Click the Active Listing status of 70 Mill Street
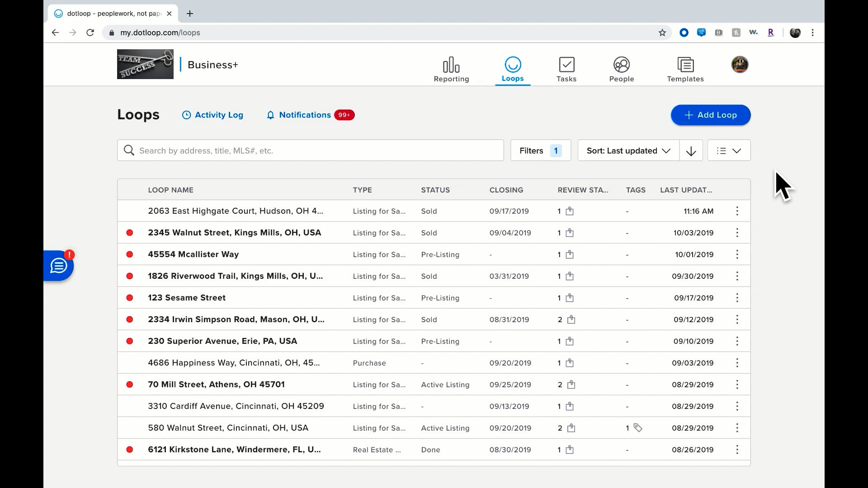Screen dimensions: 868x488 [x=445, y=385]
